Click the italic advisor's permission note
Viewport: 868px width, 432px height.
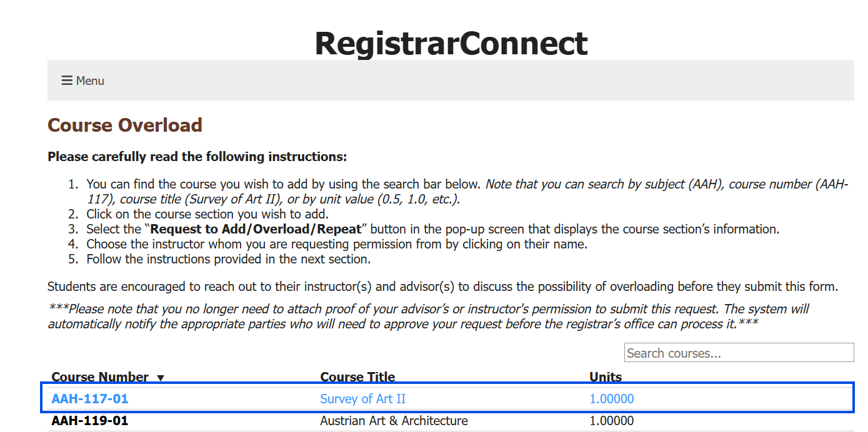click(x=428, y=317)
